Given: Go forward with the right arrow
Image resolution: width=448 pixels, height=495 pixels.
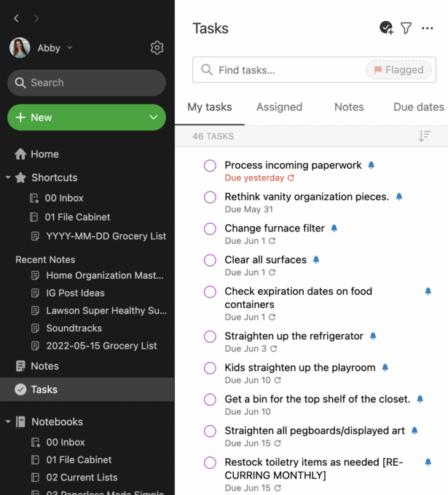Looking at the screenshot, I should (x=36, y=18).
